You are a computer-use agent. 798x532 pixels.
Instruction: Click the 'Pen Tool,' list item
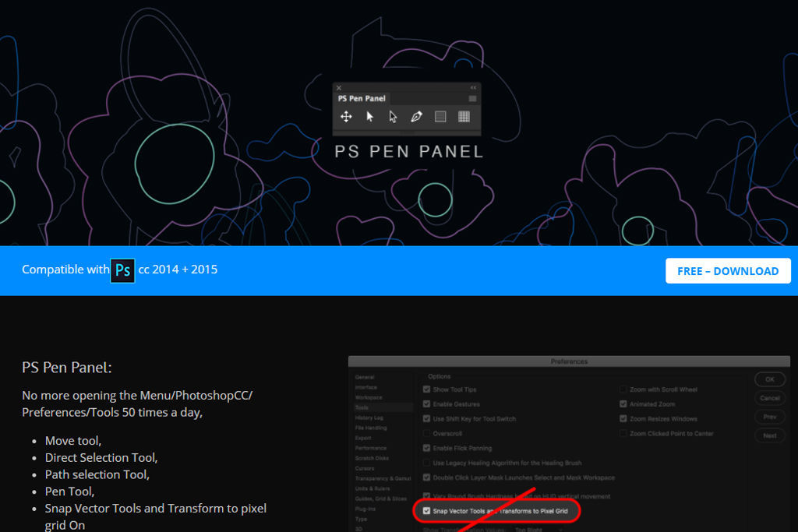69,491
